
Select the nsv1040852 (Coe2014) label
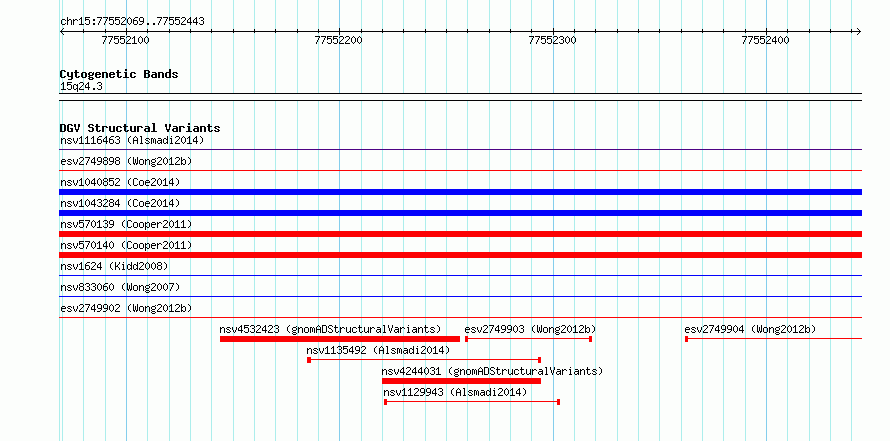[120, 182]
